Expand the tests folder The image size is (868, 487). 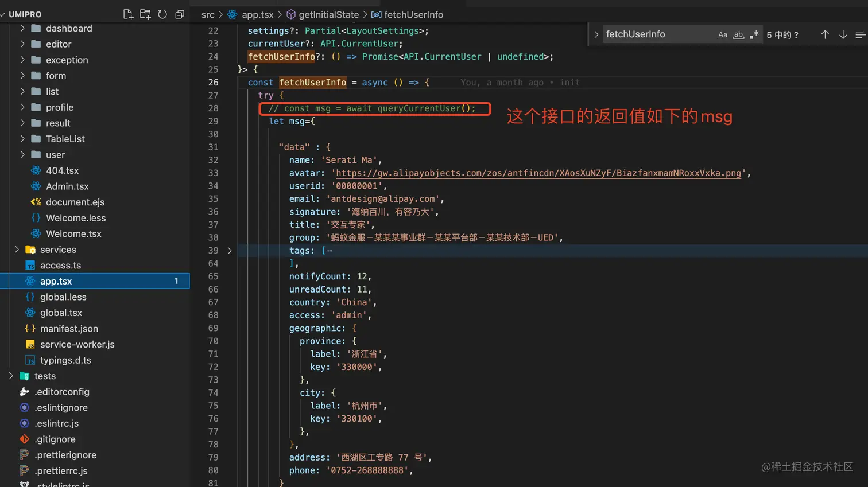(x=11, y=376)
